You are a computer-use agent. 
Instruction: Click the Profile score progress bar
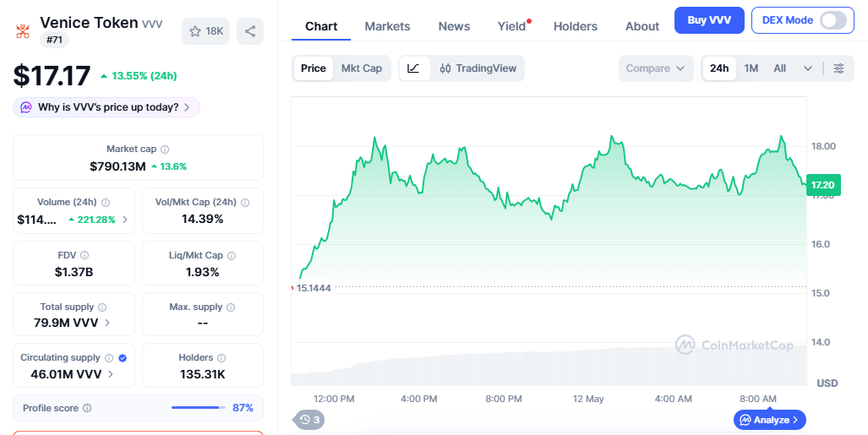[198, 408]
